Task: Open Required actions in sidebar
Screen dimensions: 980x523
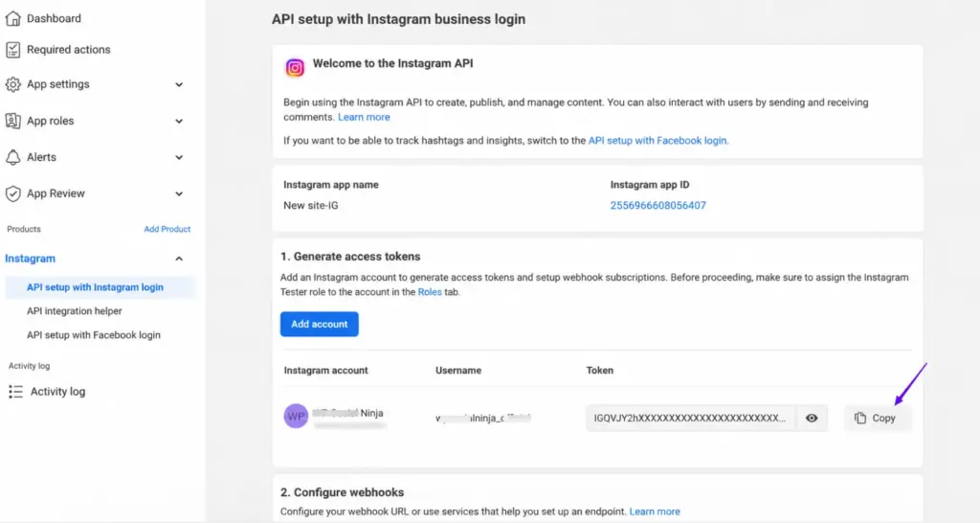Action: [x=68, y=50]
